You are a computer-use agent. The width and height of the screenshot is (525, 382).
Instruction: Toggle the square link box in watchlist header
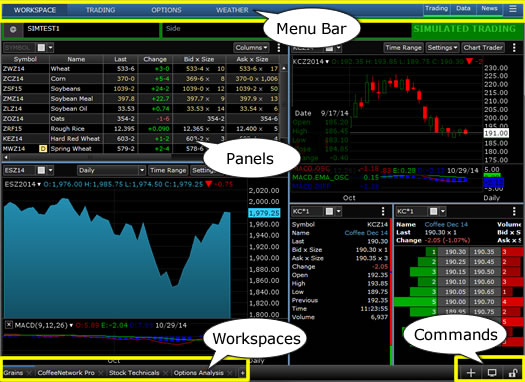tap(41, 48)
